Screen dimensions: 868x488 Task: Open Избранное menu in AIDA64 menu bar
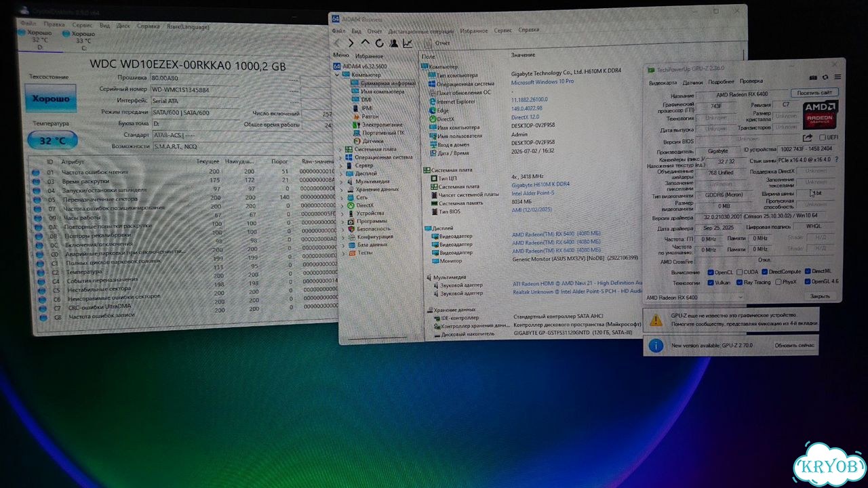pyautogui.click(x=473, y=30)
